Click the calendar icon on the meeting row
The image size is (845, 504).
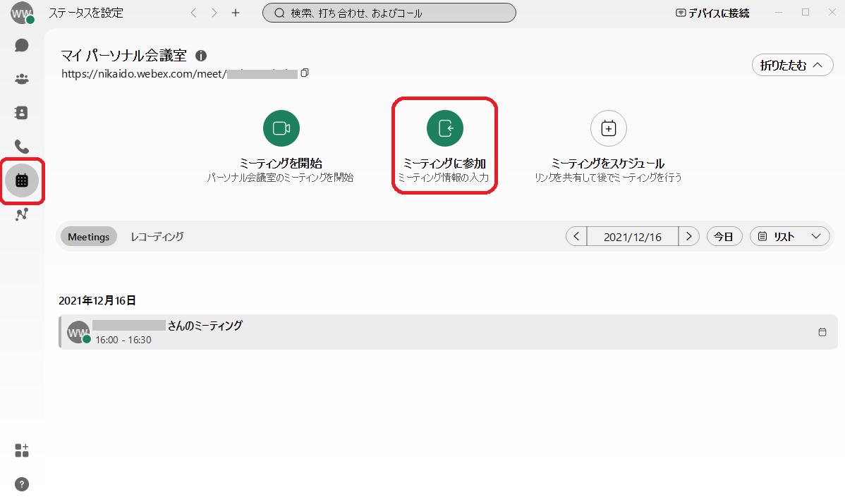tap(822, 332)
